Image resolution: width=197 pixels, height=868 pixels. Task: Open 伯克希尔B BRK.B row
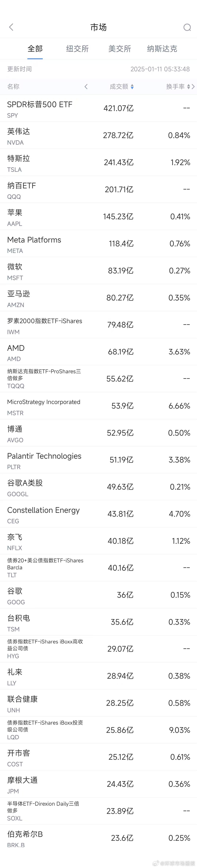click(99, 838)
